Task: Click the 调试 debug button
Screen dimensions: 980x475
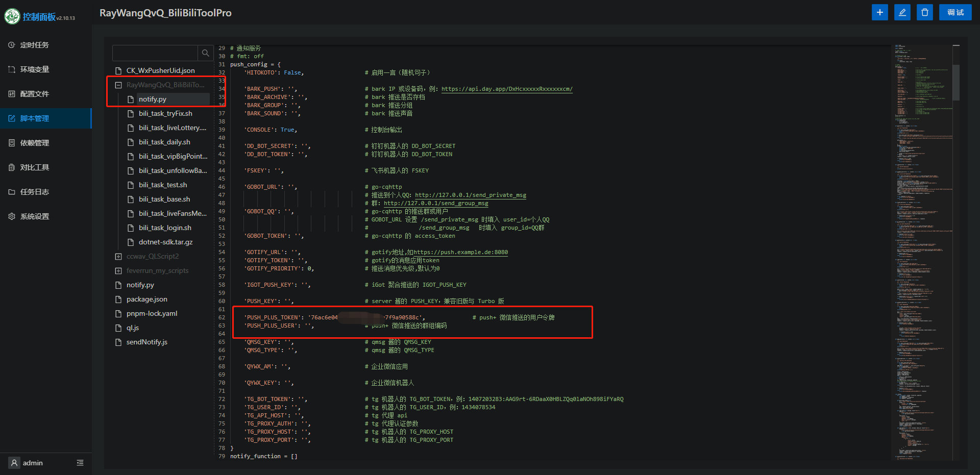Action: tap(955, 12)
